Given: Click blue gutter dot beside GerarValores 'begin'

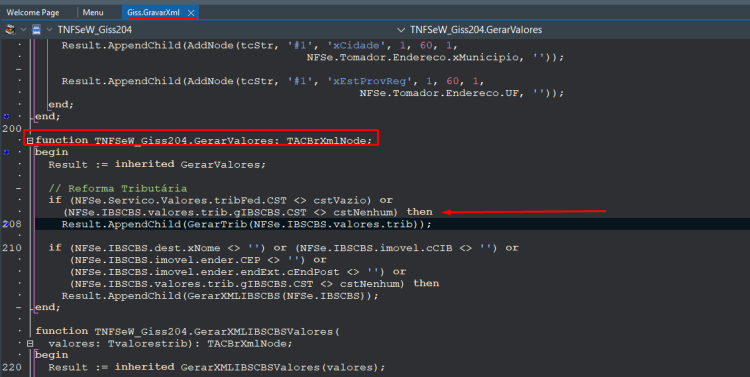Looking at the screenshot, I should [6, 152].
